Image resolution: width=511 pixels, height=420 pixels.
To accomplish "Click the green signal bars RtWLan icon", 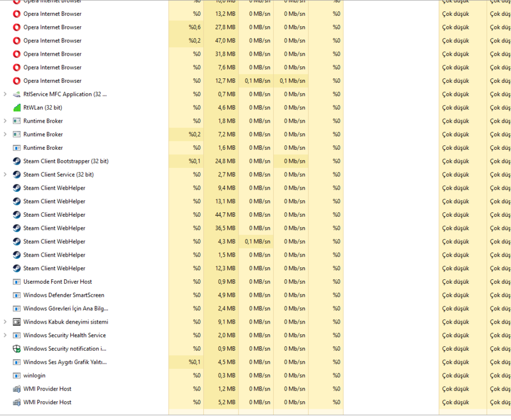I will pyautogui.click(x=16, y=107).
